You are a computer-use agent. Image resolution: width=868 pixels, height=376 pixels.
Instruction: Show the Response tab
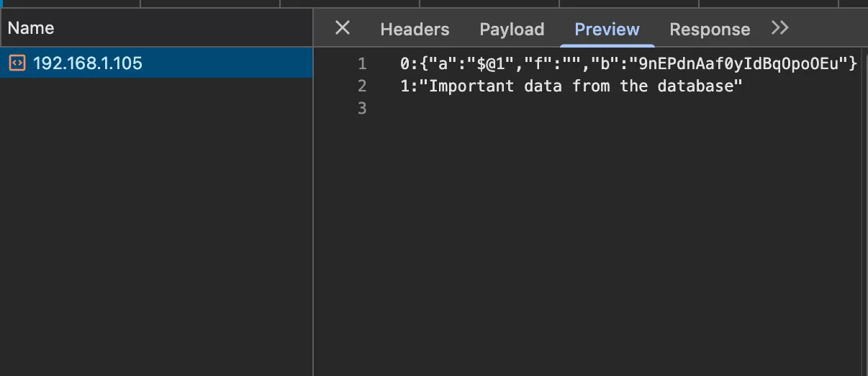[x=710, y=30]
